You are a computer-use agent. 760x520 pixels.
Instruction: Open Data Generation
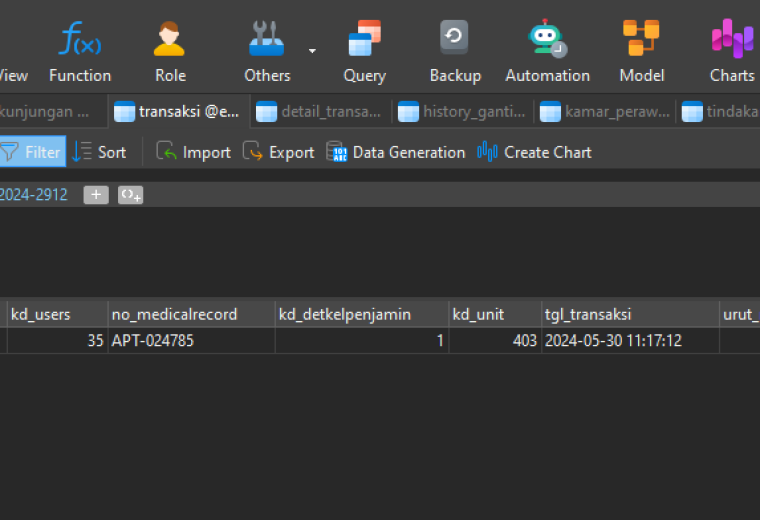tap(396, 152)
